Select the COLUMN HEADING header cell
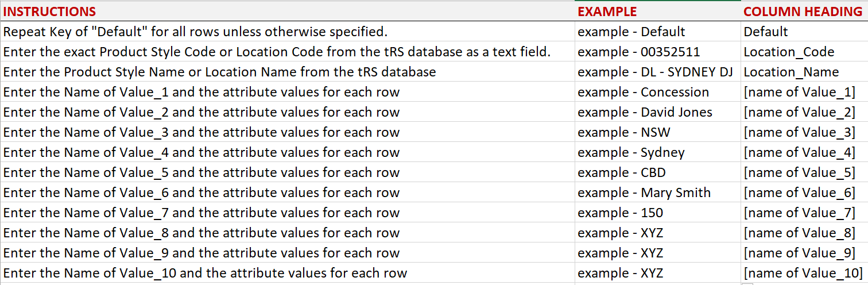The height and width of the screenshot is (285, 868). (803, 11)
